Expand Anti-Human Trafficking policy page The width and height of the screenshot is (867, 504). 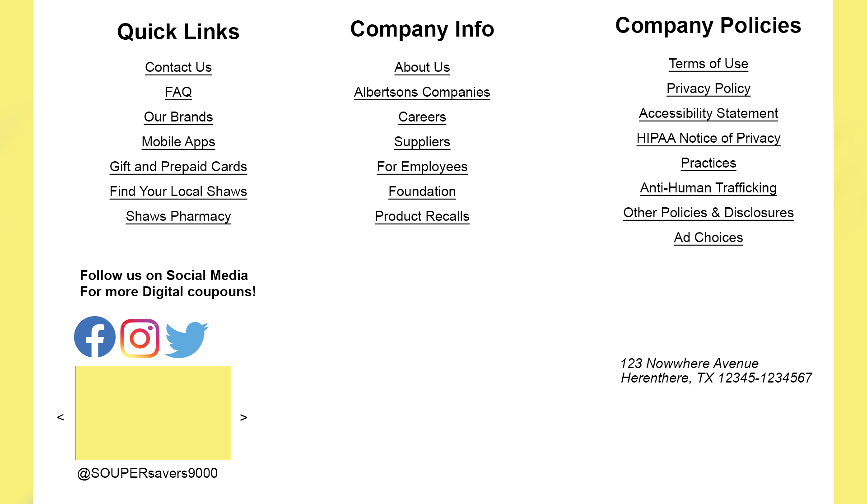point(708,187)
